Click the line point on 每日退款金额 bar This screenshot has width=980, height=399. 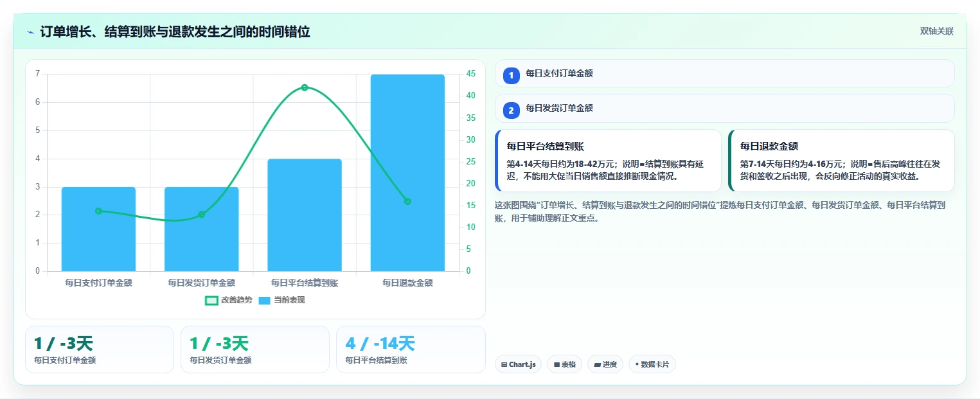pyautogui.click(x=407, y=201)
